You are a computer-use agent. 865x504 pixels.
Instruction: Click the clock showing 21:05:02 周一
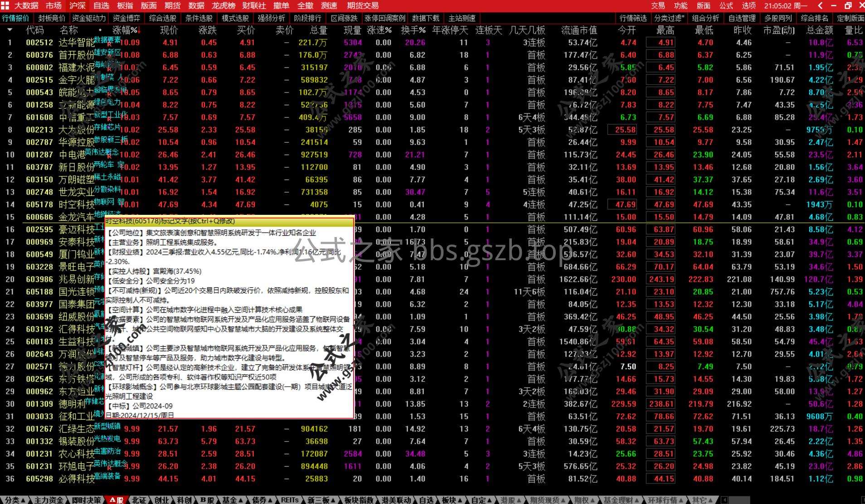pos(785,5)
